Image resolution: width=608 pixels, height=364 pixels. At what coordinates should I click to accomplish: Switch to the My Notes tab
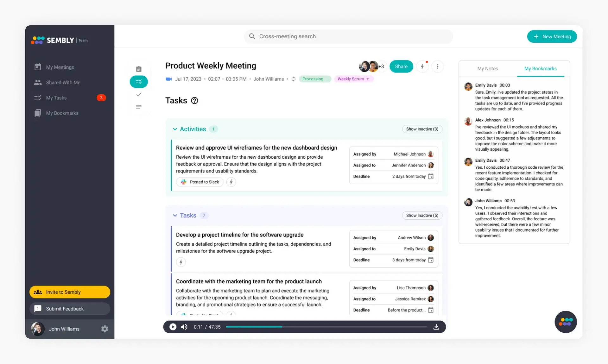tap(488, 68)
